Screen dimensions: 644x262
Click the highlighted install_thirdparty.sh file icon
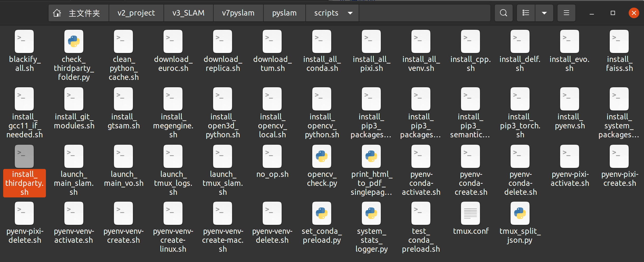[x=24, y=156]
